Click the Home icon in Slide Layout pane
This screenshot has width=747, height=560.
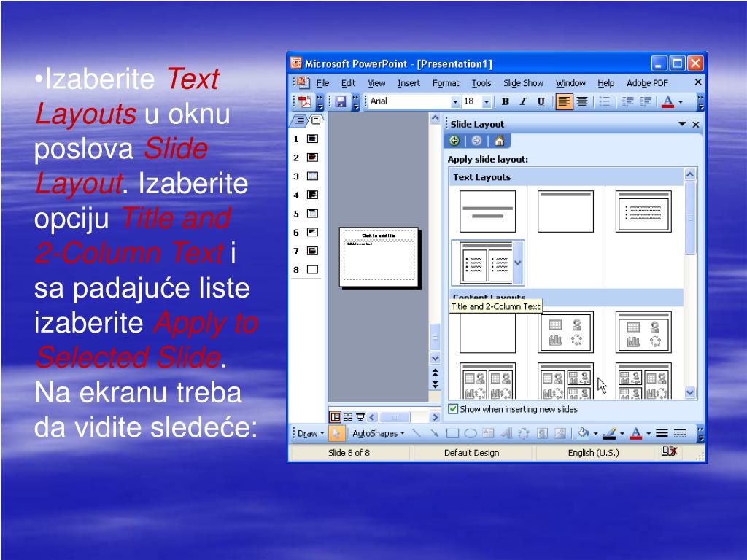tap(499, 141)
